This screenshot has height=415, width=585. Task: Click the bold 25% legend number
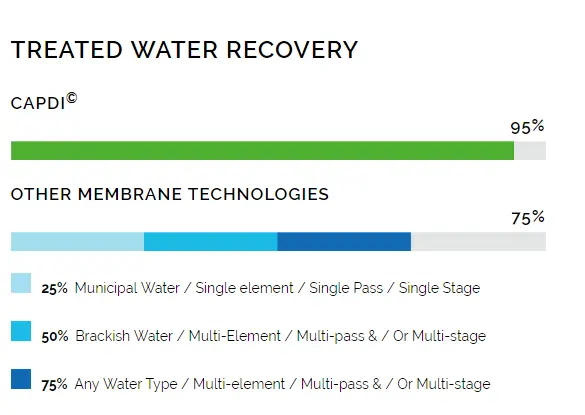click(x=54, y=289)
